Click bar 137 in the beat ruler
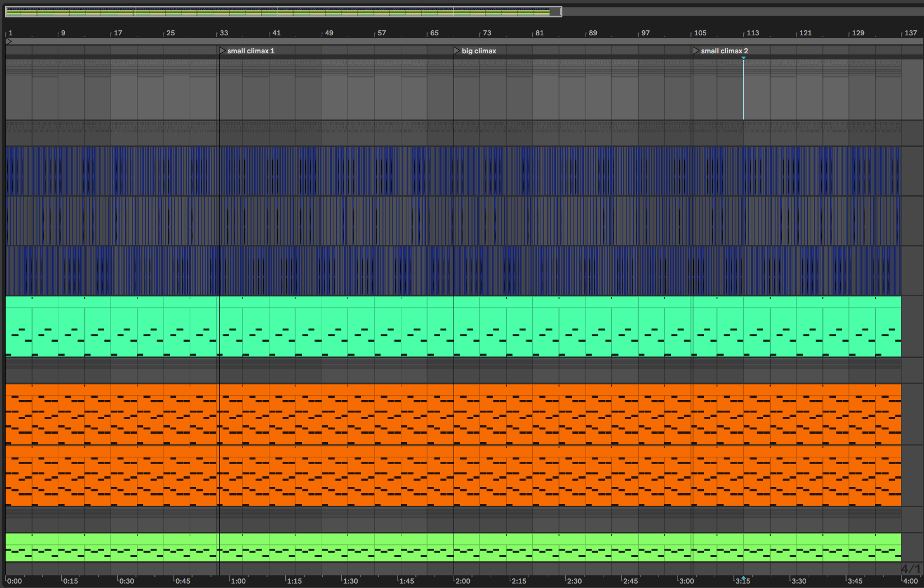The height and width of the screenshot is (588, 924). pyautogui.click(x=910, y=33)
